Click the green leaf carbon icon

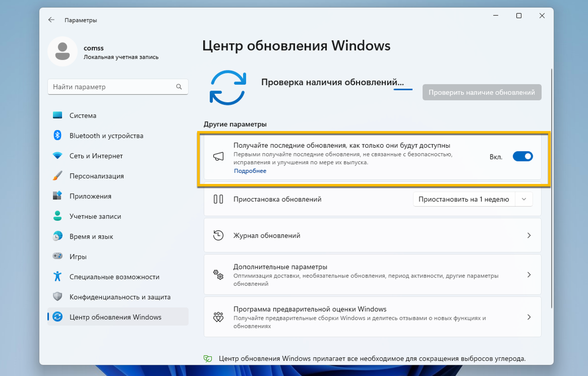coord(208,358)
